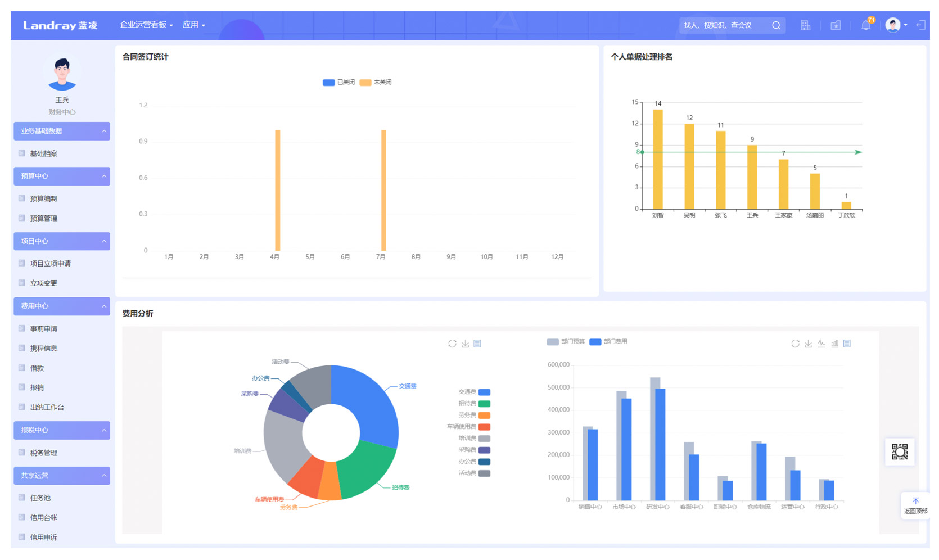
Task: Toggle 部门预算 series in bar chart legend
Action: (x=566, y=342)
